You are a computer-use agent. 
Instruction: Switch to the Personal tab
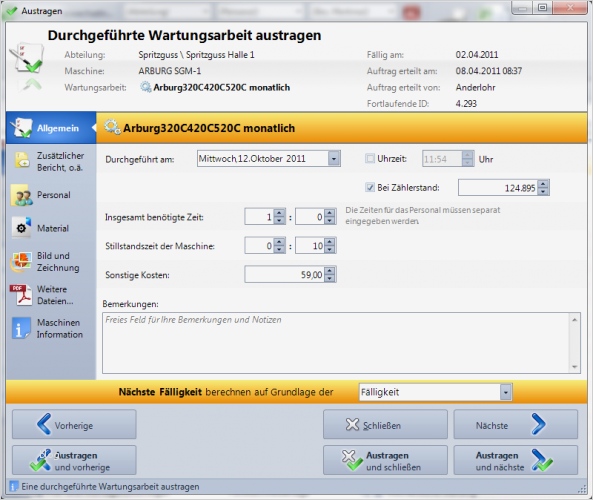(x=51, y=195)
